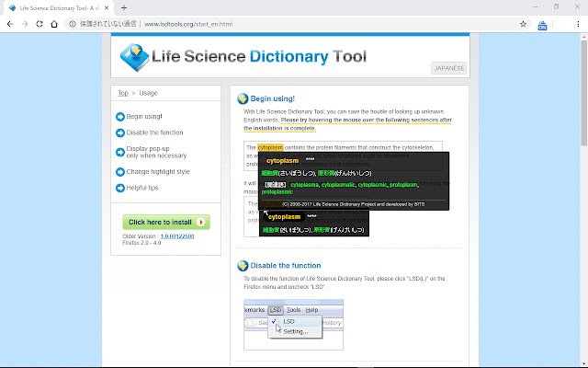588x368 pixels.
Task: Click protoplasmic in the dictionary popup
Action: tap(277, 192)
